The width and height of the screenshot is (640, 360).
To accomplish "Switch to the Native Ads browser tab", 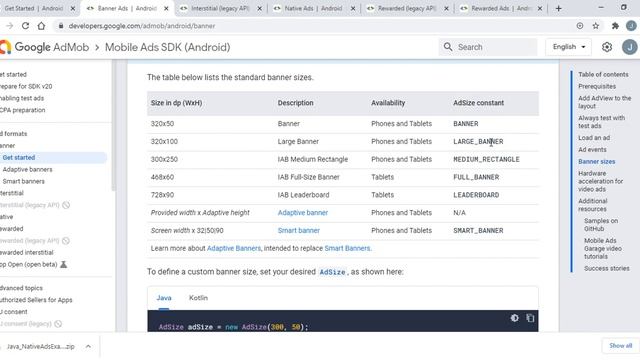I will (313, 8).
